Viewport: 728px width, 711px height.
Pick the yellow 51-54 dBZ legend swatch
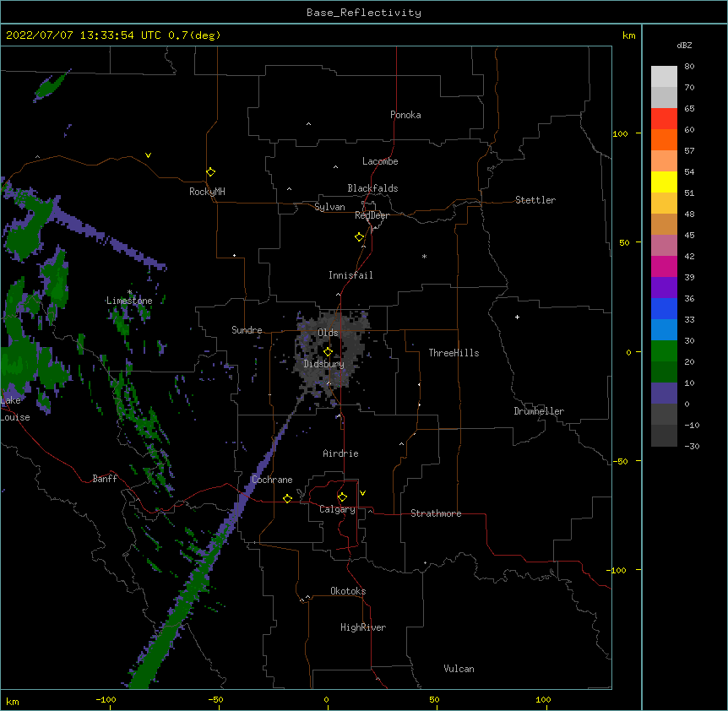(664, 182)
